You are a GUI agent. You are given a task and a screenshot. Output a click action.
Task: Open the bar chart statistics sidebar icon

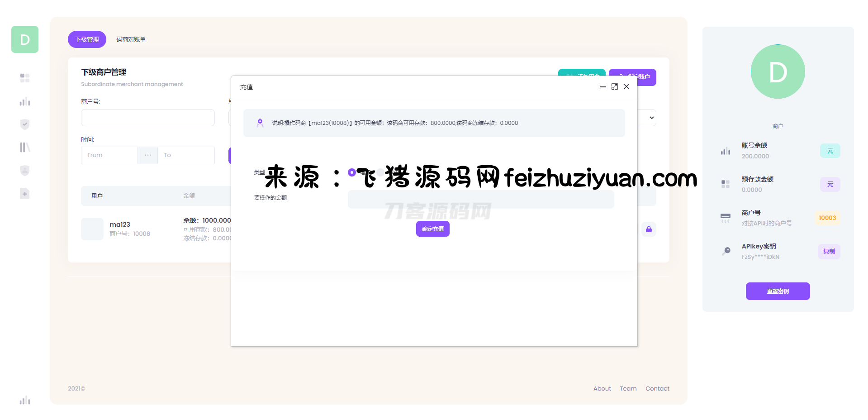tap(25, 101)
